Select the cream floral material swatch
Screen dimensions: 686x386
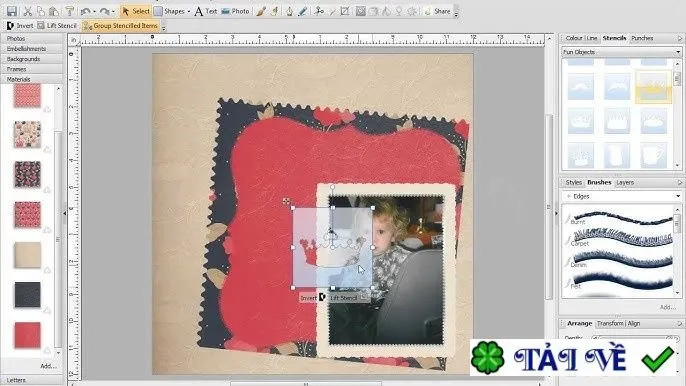click(x=27, y=134)
